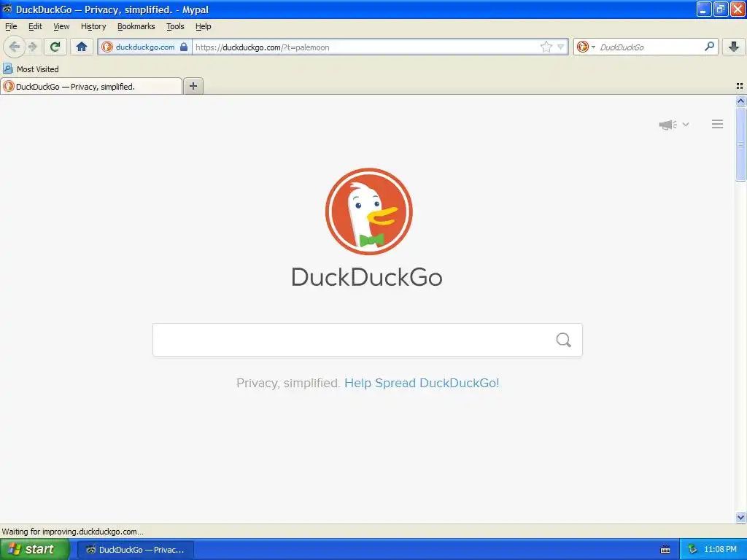Open the History menu
The height and width of the screenshot is (560, 747).
(x=93, y=27)
